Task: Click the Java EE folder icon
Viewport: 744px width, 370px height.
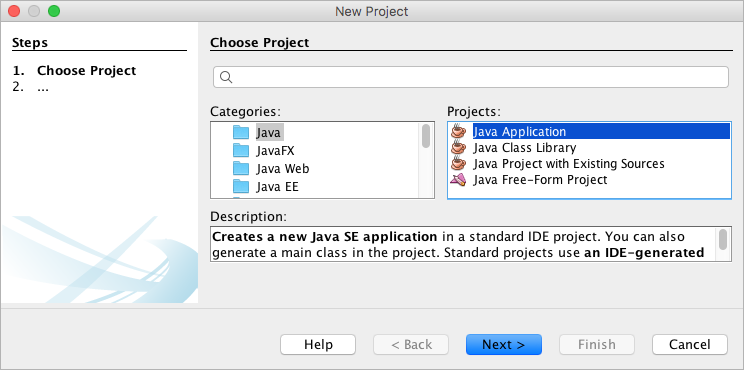Action: [x=241, y=186]
